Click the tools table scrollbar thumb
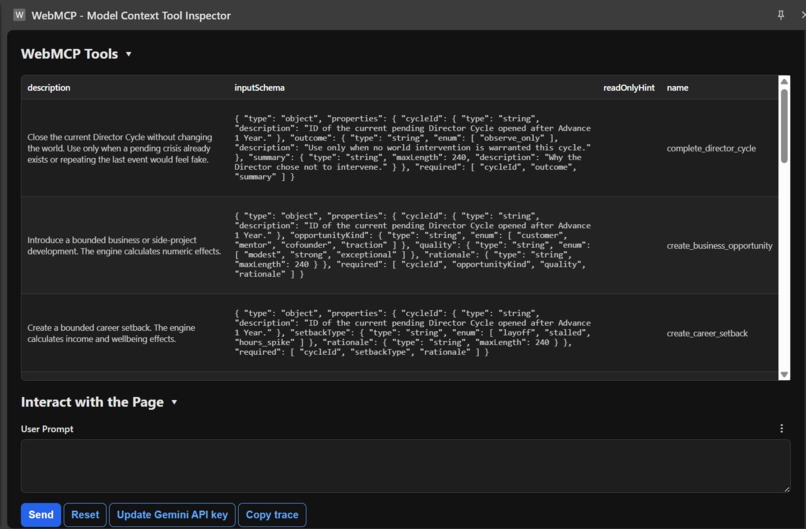 click(784, 126)
